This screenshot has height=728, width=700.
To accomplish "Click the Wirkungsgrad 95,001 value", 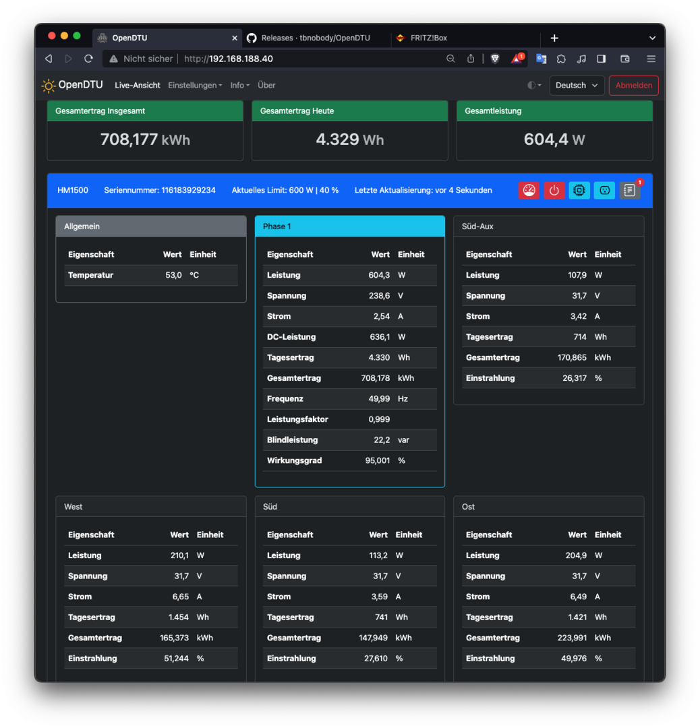I will (x=377, y=460).
